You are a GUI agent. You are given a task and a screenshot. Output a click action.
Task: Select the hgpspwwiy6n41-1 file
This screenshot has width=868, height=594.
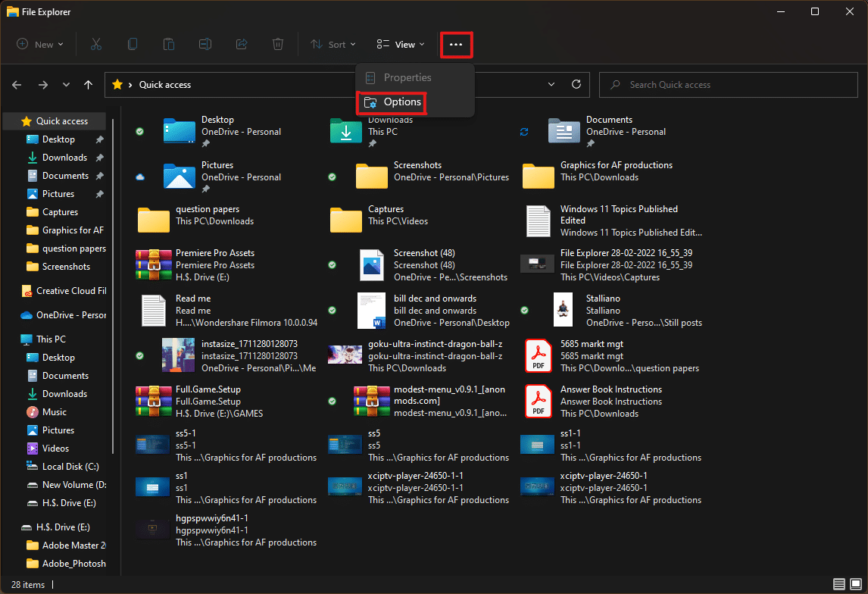pyautogui.click(x=227, y=530)
